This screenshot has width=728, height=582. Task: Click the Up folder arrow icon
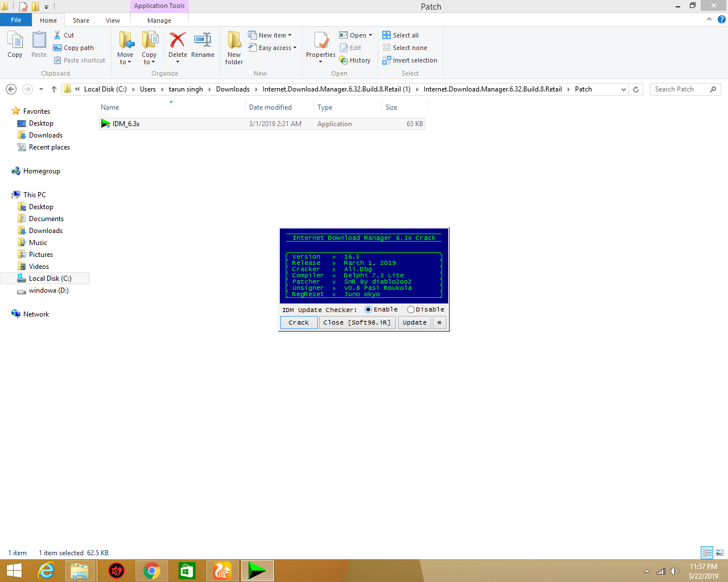click(x=54, y=89)
